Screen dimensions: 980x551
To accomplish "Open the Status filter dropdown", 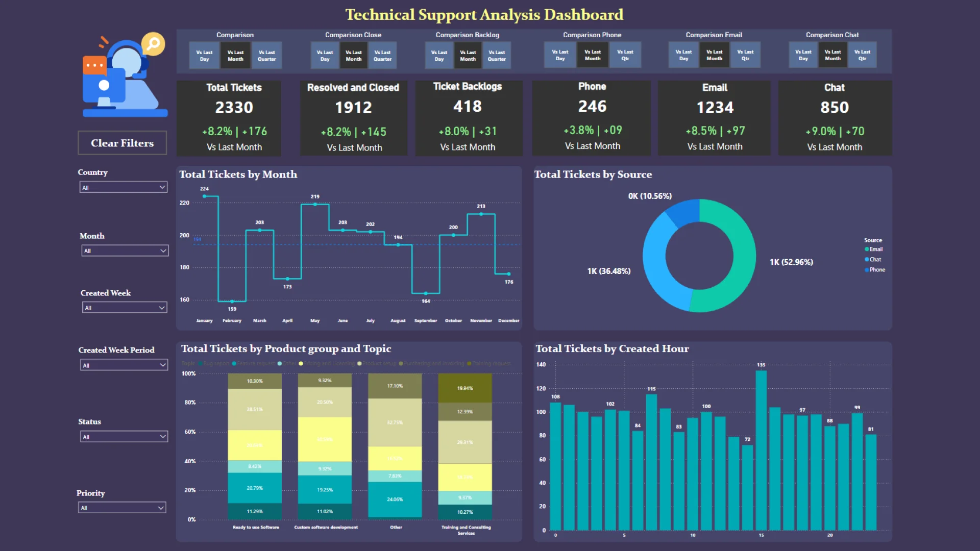I will [x=124, y=437].
